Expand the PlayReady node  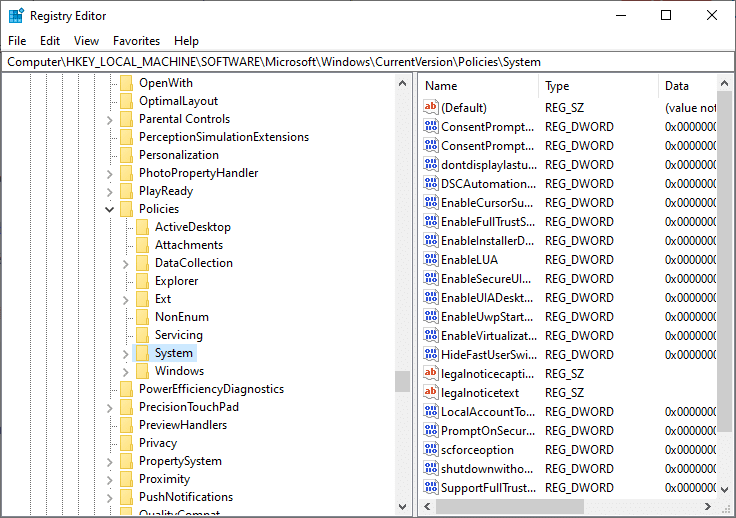(109, 192)
